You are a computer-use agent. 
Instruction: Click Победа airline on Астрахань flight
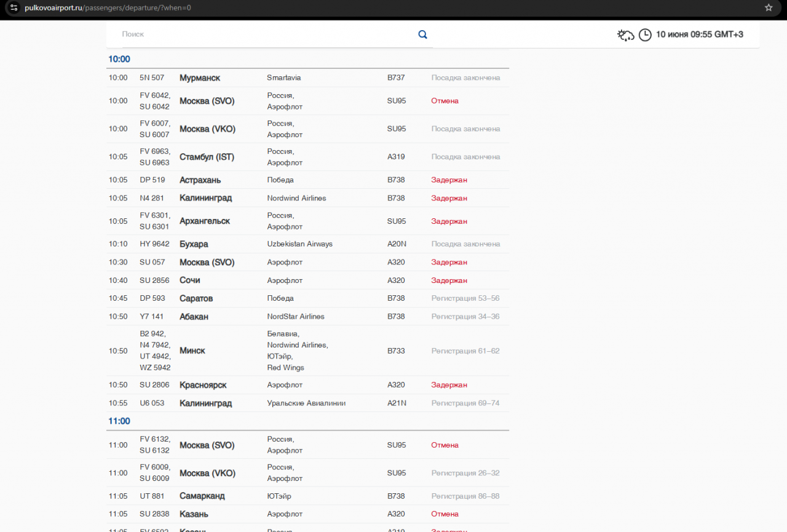pyautogui.click(x=280, y=180)
